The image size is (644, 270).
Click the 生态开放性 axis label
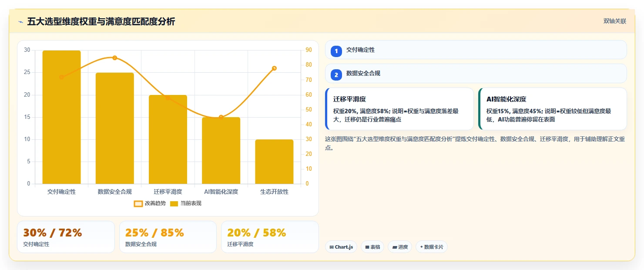pos(274,192)
